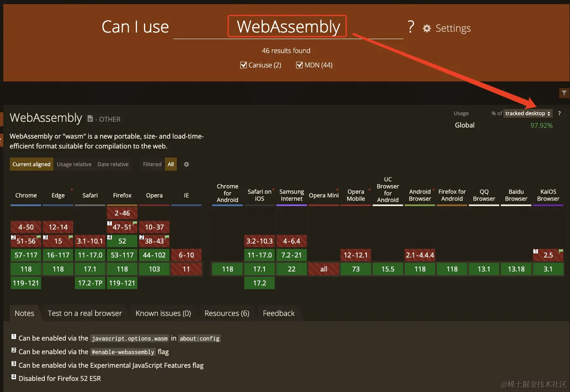Viewport: 570px width, 392px height.
Task: Click the KaiOS Browser column header
Action: tap(548, 195)
